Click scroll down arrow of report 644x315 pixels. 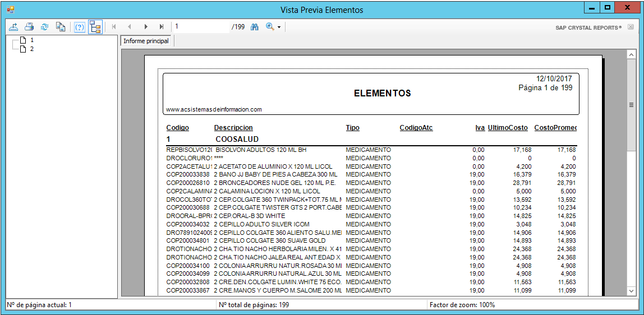(x=631, y=291)
